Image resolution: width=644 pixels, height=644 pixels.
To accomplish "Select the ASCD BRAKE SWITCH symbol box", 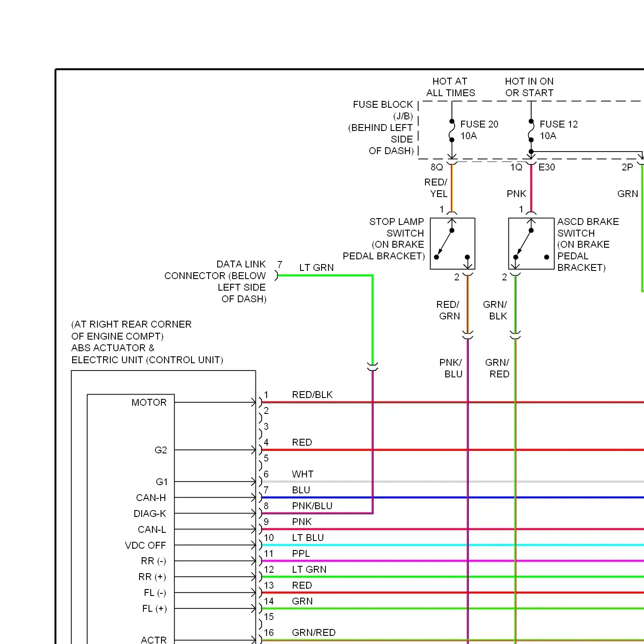I will pos(531,244).
